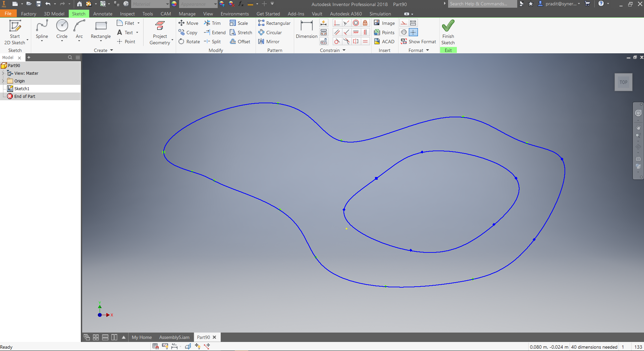
Task: Toggle the Center Point format button
Action: tap(413, 32)
